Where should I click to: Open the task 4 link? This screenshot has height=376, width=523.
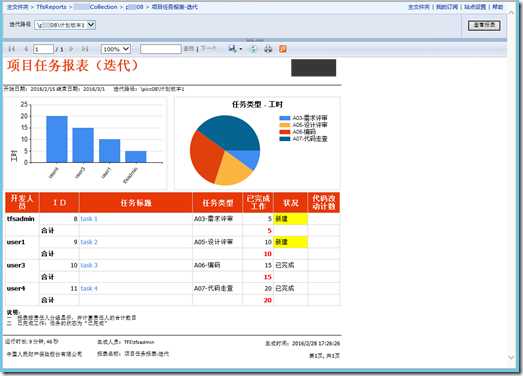pos(89,288)
